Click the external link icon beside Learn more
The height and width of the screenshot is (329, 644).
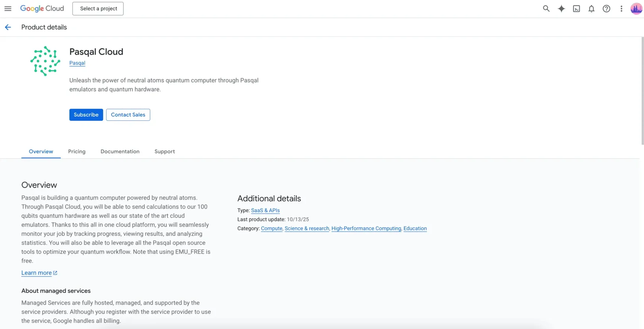55,273
